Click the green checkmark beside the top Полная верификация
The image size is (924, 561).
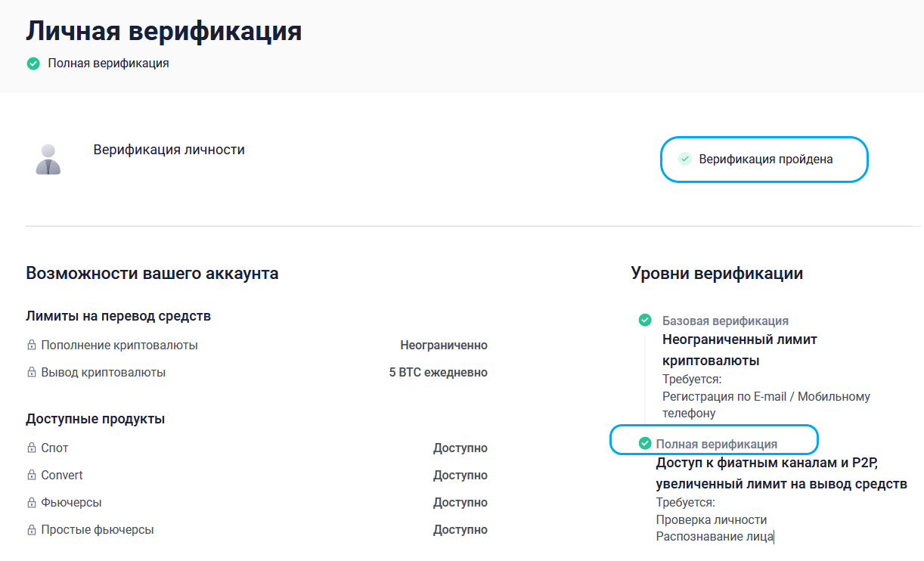click(x=33, y=64)
